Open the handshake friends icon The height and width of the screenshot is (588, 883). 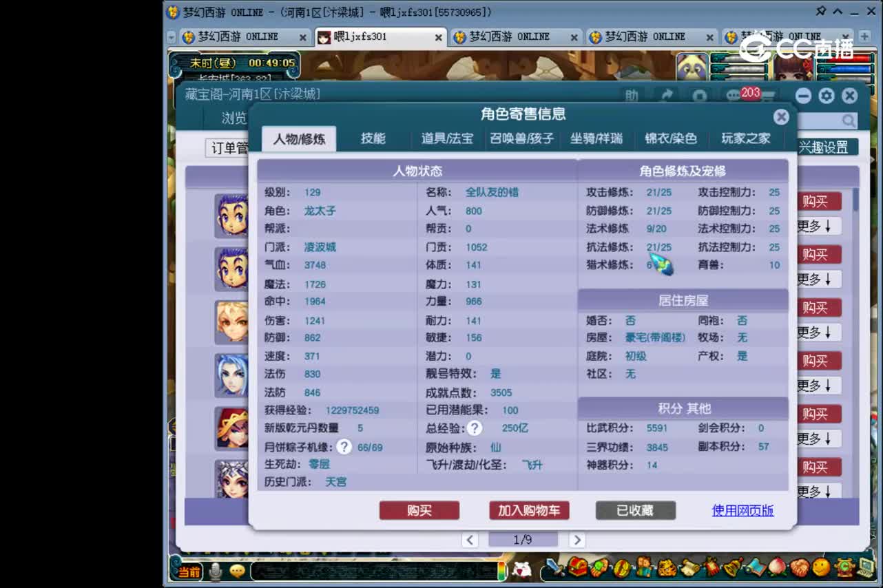click(800, 567)
